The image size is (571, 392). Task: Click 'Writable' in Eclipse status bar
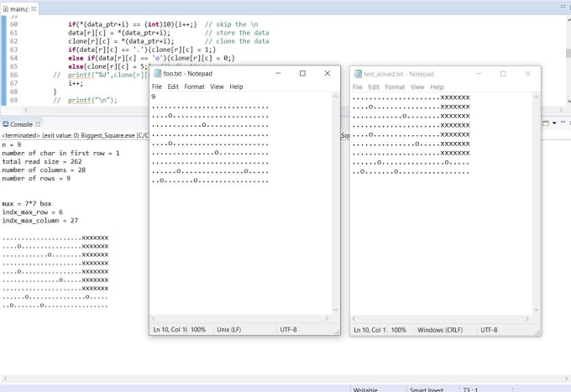click(x=365, y=389)
